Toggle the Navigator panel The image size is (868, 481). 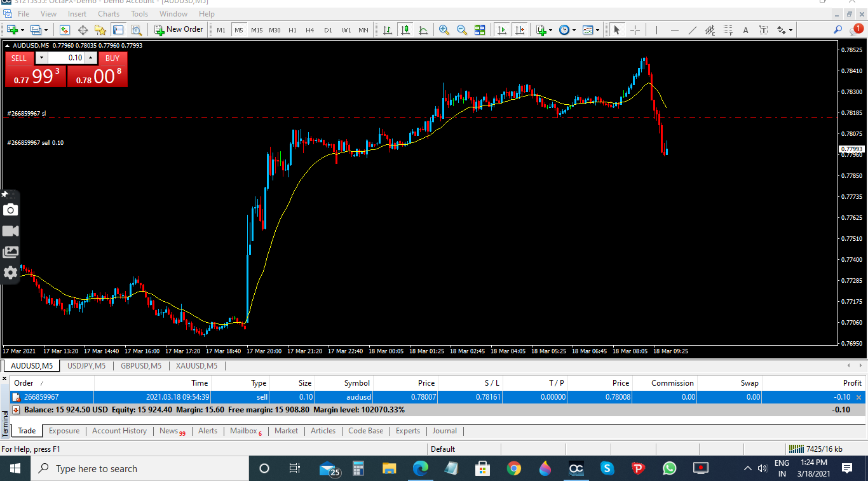(x=100, y=30)
